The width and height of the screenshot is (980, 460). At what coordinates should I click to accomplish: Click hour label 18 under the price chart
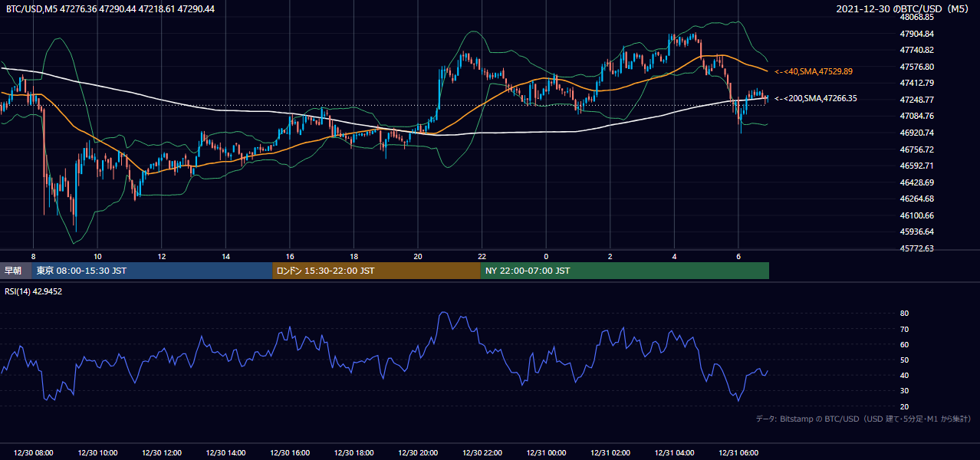tap(354, 256)
